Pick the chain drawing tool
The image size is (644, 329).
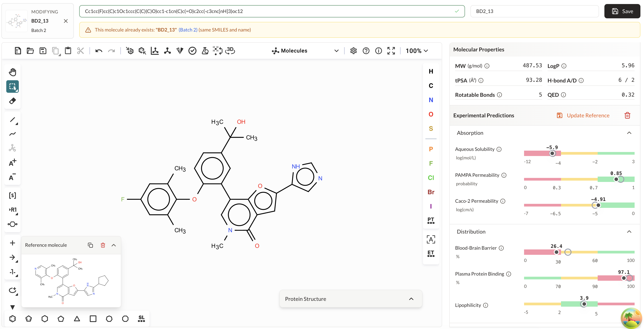pyautogui.click(x=13, y=134)
